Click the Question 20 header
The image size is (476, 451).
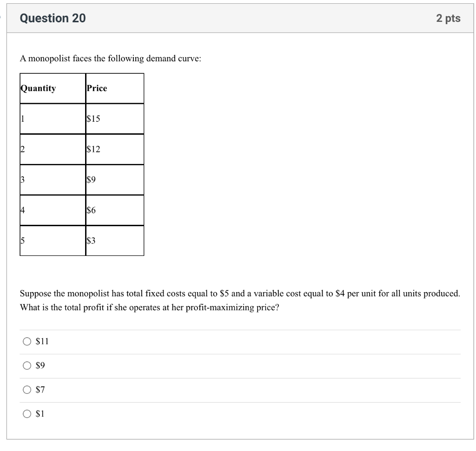tap(53, 18)
